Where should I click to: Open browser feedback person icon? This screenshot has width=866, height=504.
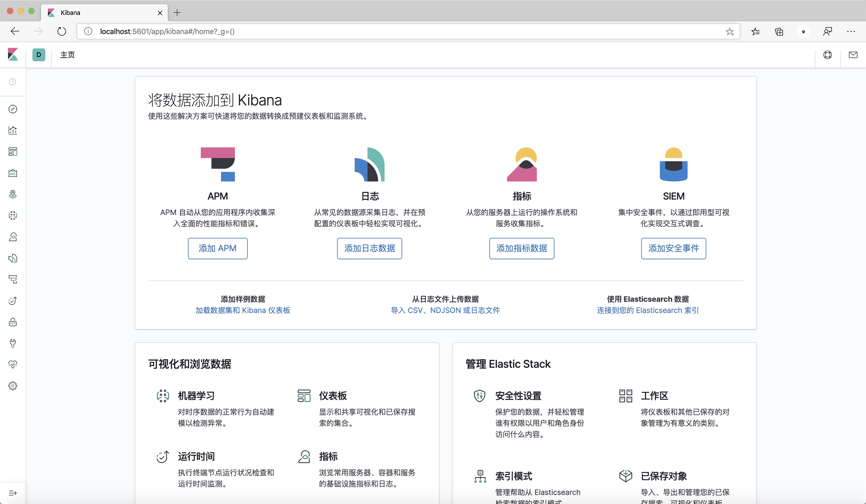(827, 31)
